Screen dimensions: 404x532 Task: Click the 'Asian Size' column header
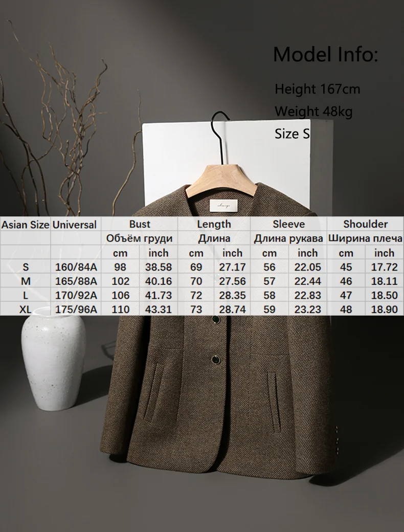(26, 225)
